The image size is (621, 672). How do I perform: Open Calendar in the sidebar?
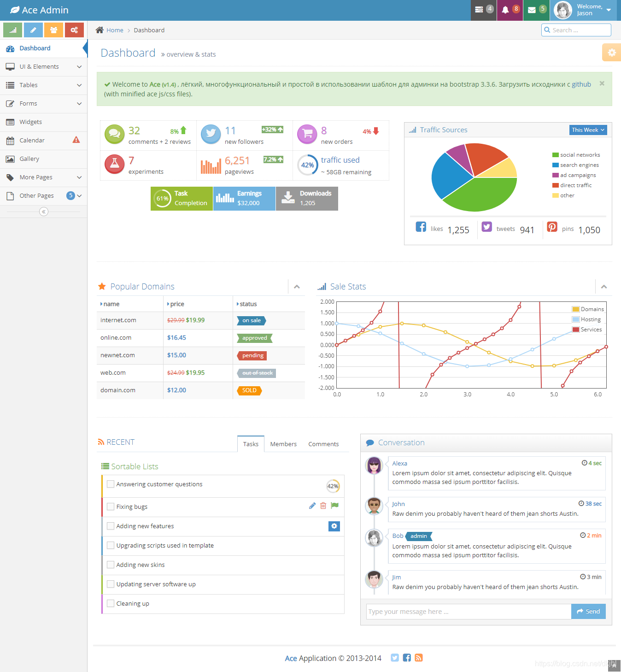point(43,141)
